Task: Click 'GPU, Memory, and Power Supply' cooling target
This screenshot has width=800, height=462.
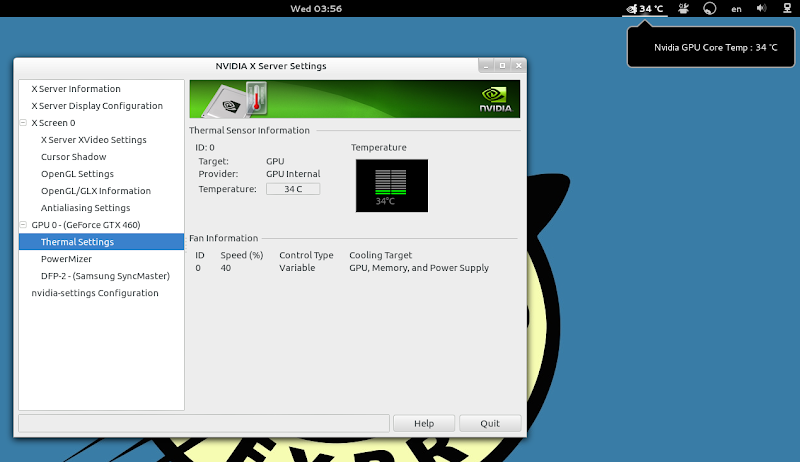Action: click(419, 268)
